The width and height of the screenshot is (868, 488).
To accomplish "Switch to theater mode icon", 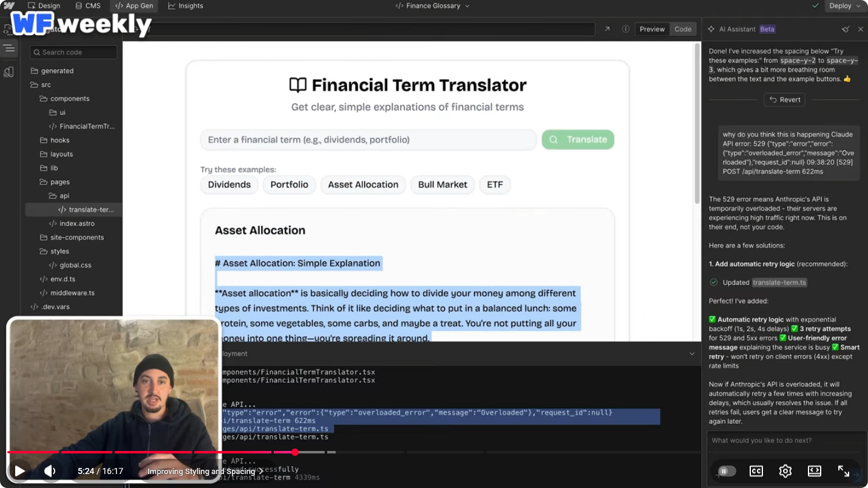I will click(815, 471).
